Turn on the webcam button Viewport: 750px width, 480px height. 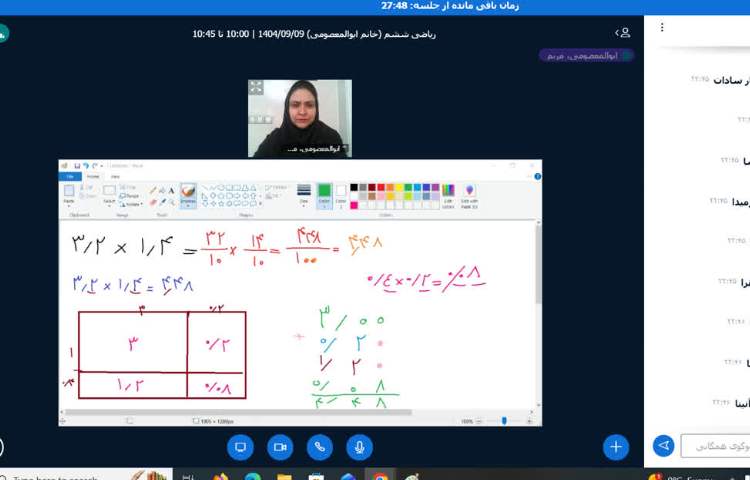[x=280, y=447]
